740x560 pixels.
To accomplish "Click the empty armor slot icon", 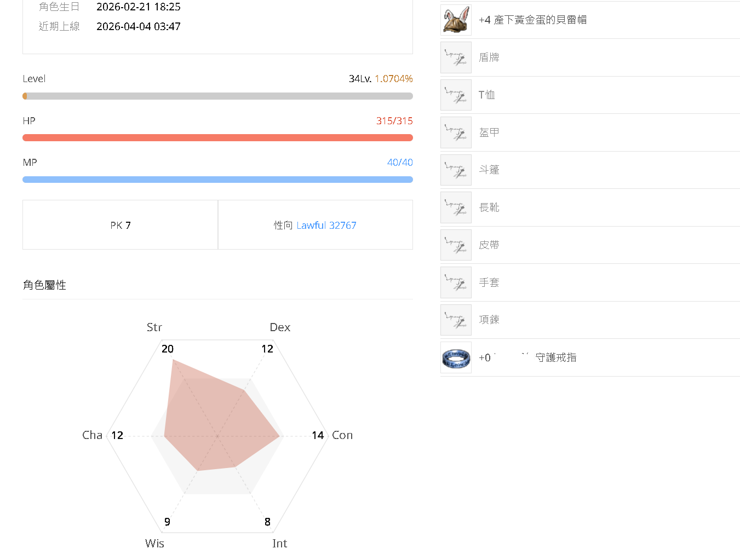I will click(x=456, y=132).
